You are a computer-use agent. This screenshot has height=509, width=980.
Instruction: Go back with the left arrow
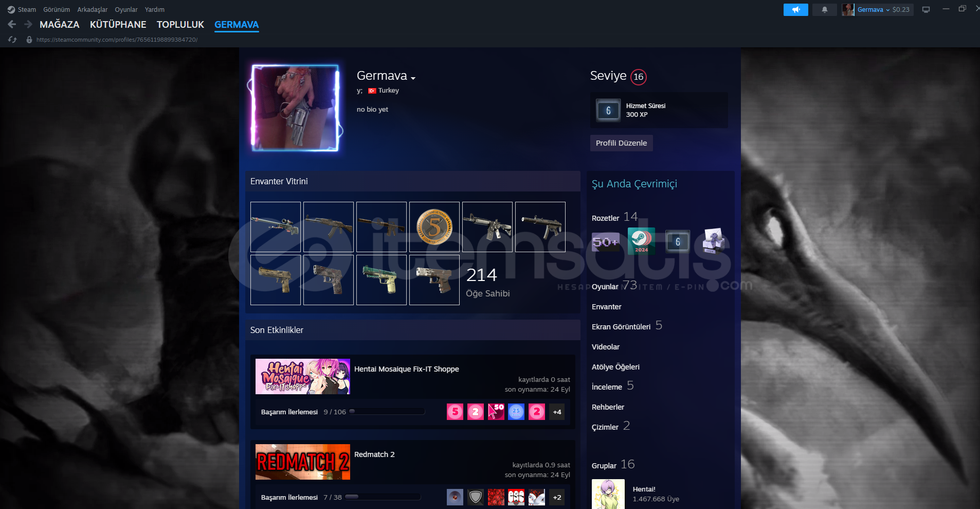point(12,24)
